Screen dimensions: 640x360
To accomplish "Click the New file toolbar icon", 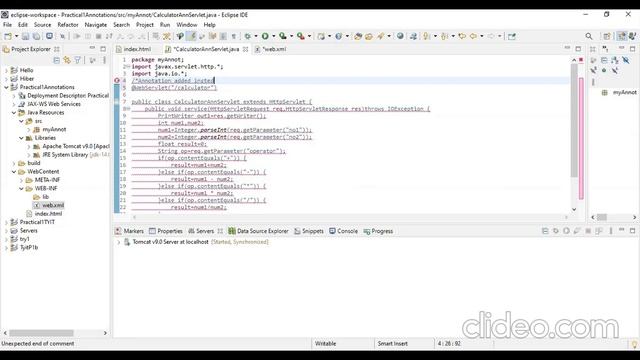I will point(8,36).
